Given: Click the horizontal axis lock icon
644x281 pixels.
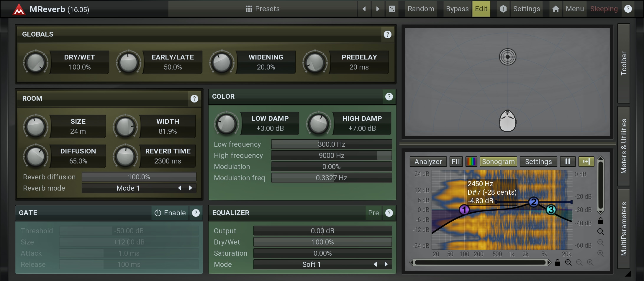Looking at the screenshot, I should [x=558, y=262].
